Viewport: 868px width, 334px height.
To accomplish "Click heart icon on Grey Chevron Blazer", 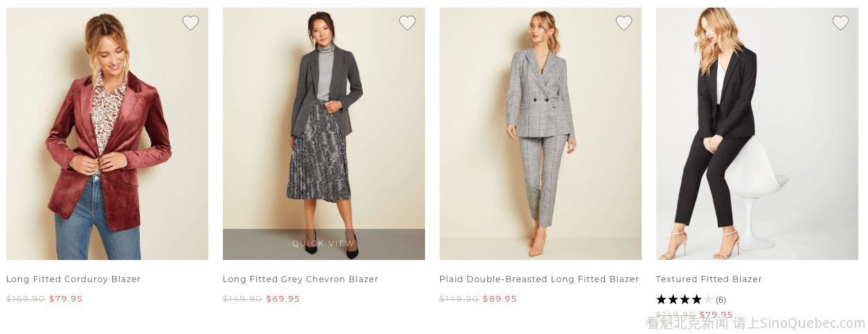I will [x=407, y=24].
